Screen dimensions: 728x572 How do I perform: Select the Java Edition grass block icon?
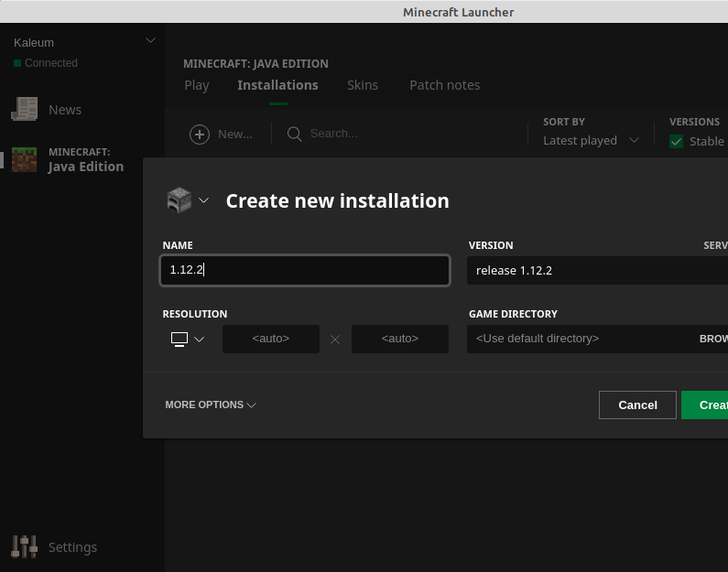pos(24,159)
